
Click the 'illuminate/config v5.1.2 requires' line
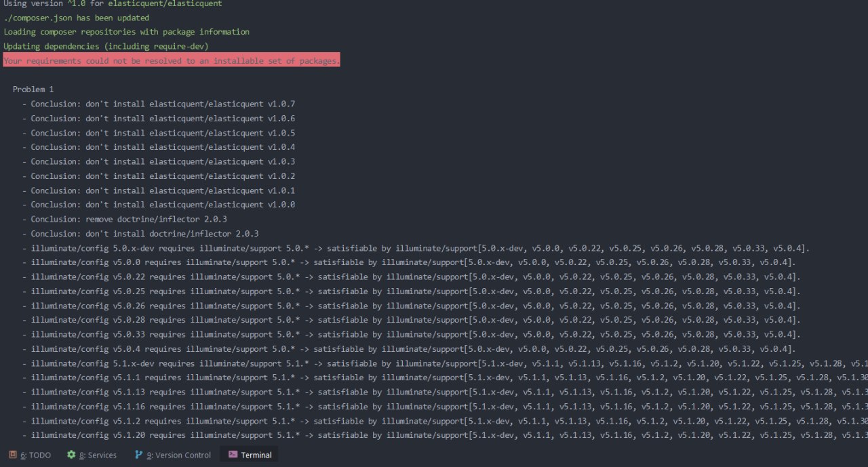[445, 421]
